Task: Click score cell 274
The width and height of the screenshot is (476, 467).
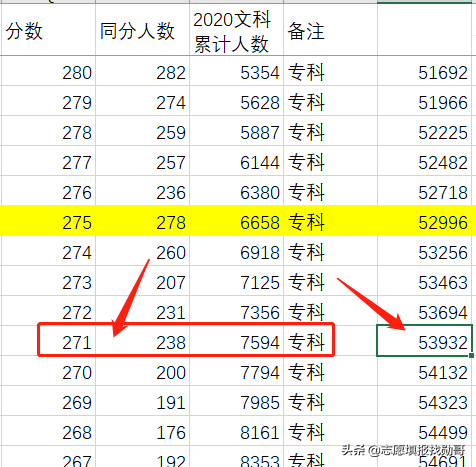Action: 48,251
